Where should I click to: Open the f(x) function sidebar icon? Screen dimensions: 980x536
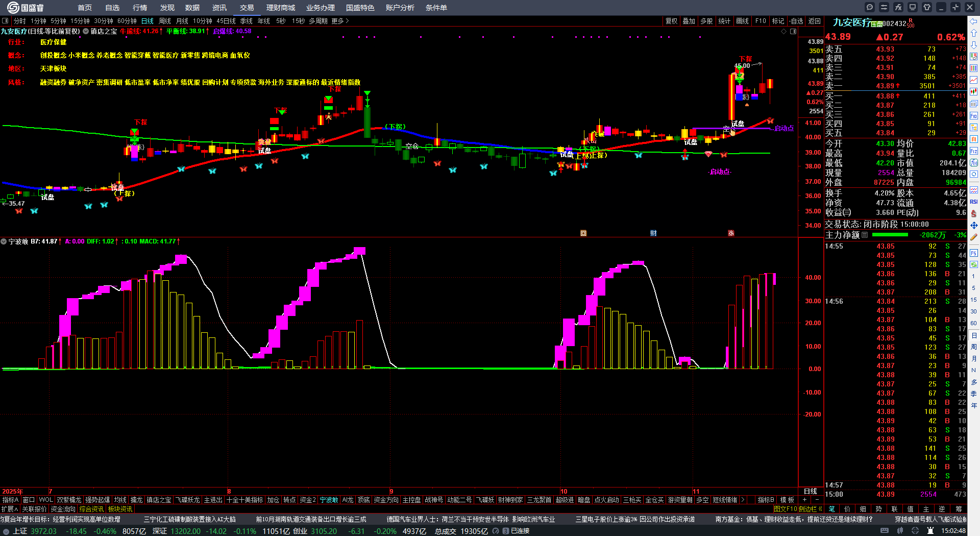click(974, 163)
